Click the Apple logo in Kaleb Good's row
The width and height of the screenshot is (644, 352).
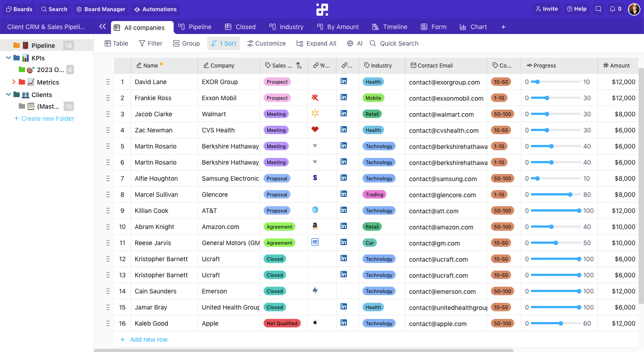pos(315,323)
